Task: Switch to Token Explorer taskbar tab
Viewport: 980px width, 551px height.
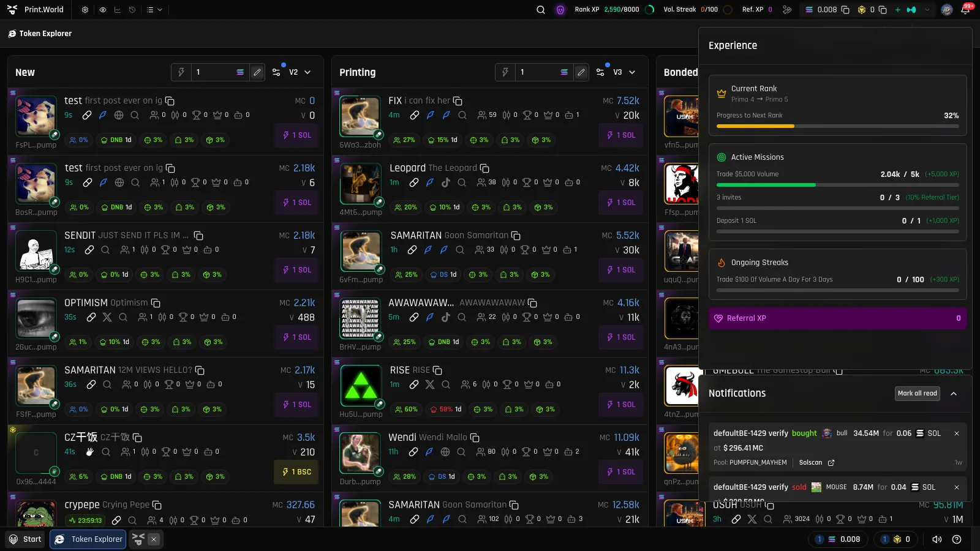Action: click(88, 539)
